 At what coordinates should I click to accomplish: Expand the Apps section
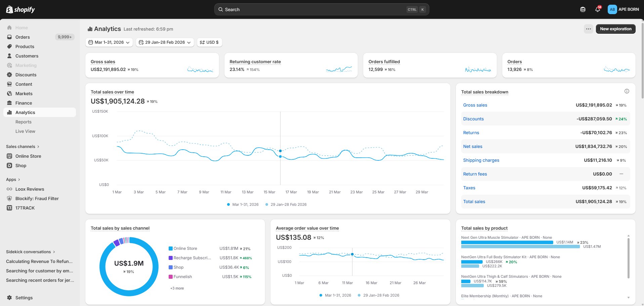tap(13, 180)
